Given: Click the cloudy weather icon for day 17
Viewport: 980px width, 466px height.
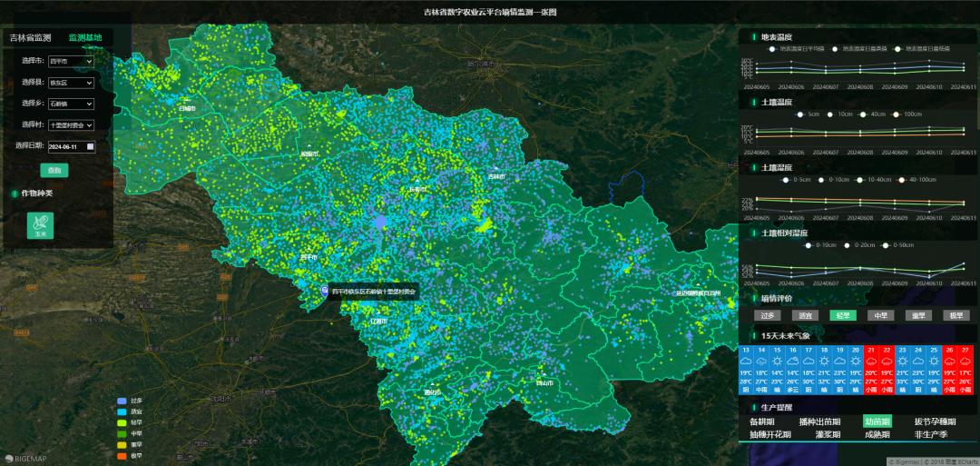Looking at the screenshot, I should (808, 361).
